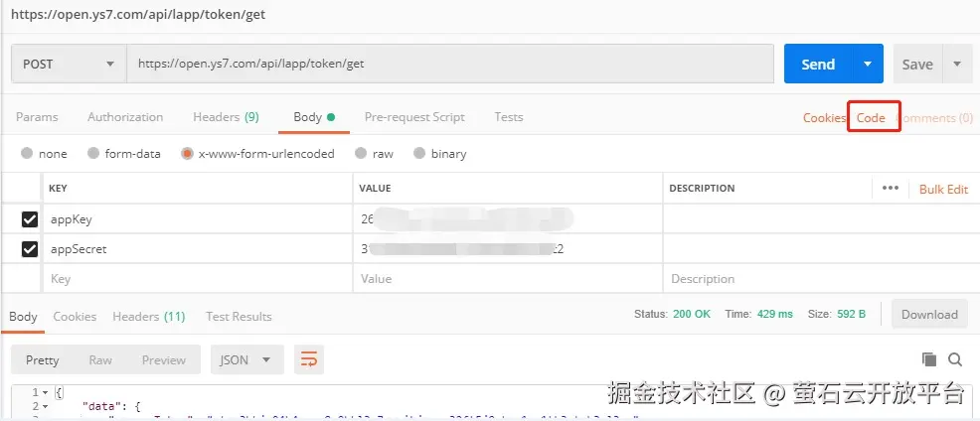Open the Bulk Edit link
This screenshot has width=980, height=421.
click(943, 190)
